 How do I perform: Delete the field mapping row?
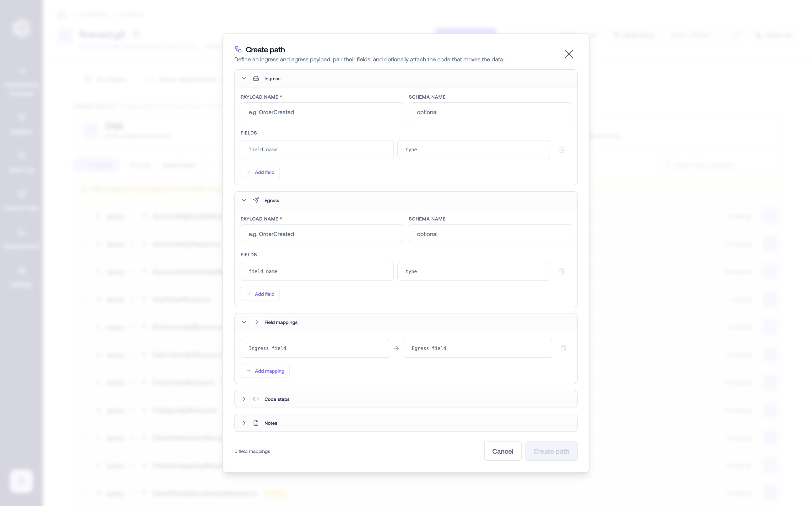point(564,348)
